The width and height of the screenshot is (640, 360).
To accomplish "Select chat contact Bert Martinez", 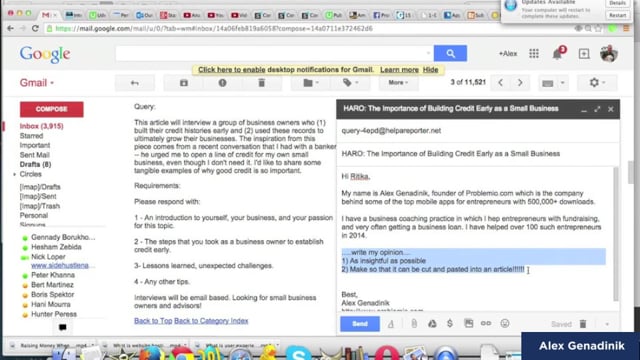I will [x=52, y=285].
